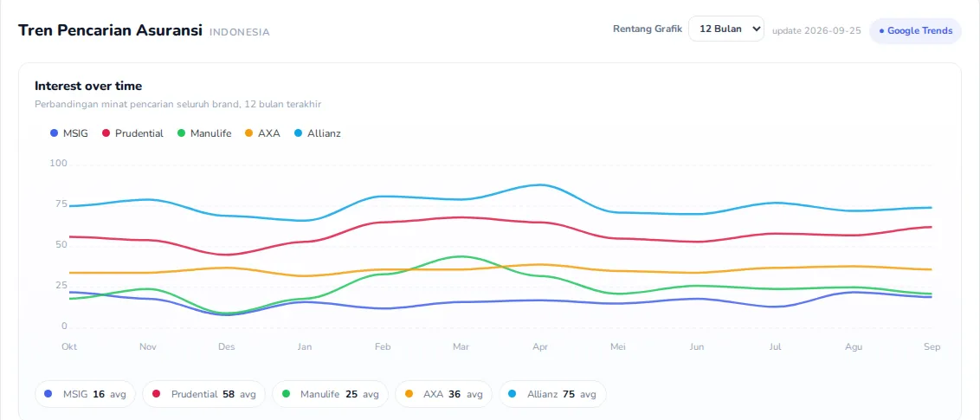Click the Jan x-axis label
This screenshot has height=420, width=980.
click(305, 347)
